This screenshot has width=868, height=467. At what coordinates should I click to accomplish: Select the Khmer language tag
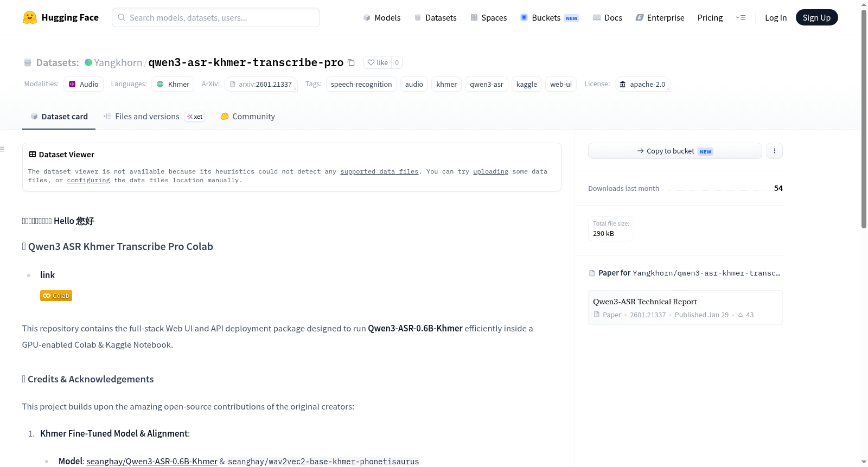click(x=173, y=84)
